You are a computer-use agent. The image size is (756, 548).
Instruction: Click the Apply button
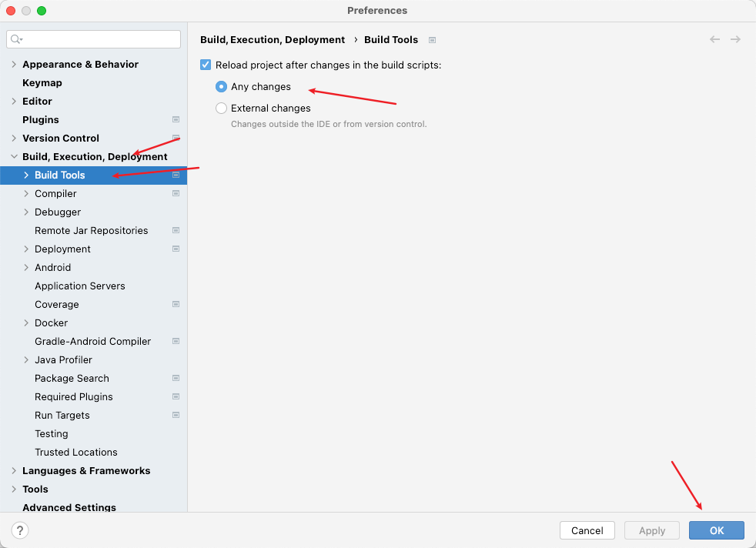click(652, 530)
